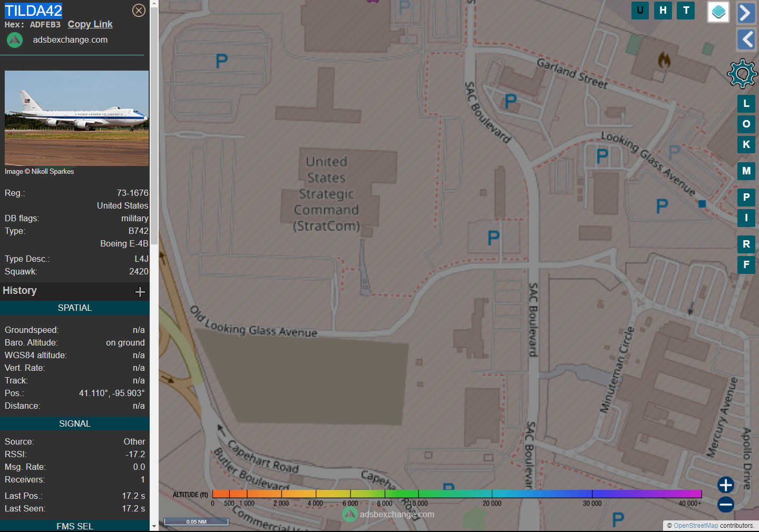Click the 0.05 NM scale bar
This screenshot has width=759, height=532.
tap(196, 521)
